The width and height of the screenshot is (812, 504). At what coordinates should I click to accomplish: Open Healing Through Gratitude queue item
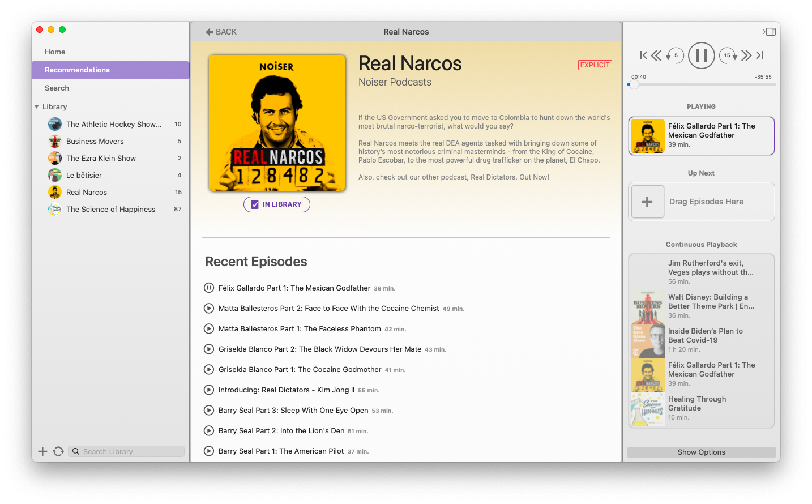pyautogui.click(x=701, y=408)
